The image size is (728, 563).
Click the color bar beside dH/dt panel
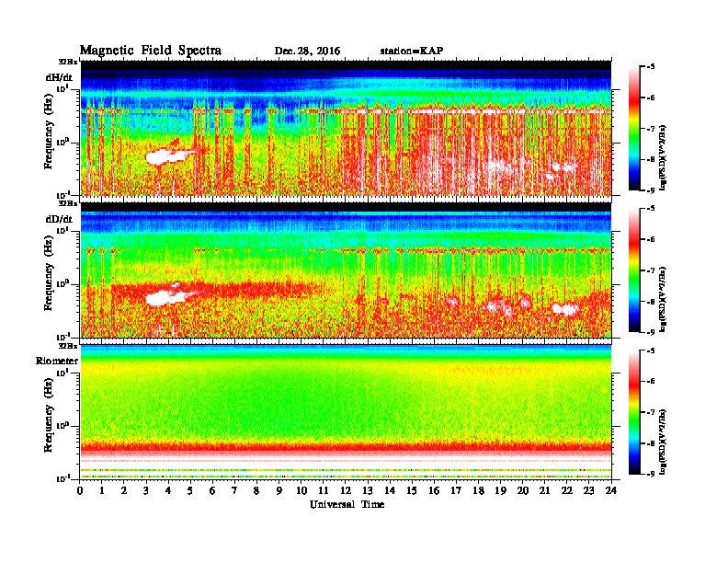pos(634,129)
